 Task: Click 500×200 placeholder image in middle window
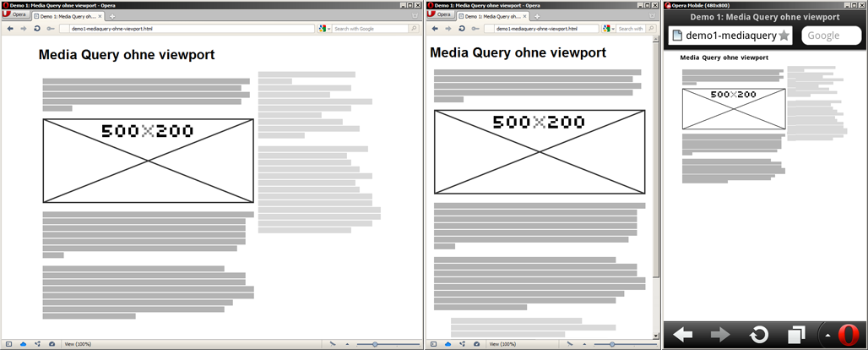[x=540, y=151]
